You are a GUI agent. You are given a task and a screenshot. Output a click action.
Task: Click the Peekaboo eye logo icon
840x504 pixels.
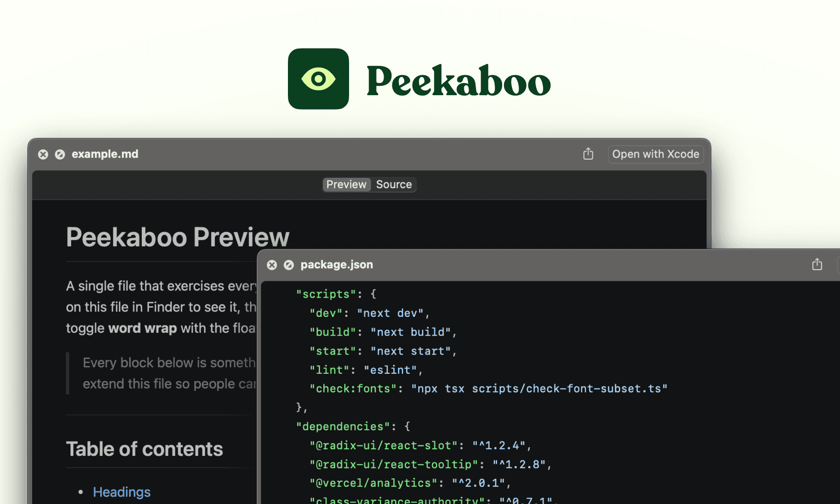tap(318, 79)
